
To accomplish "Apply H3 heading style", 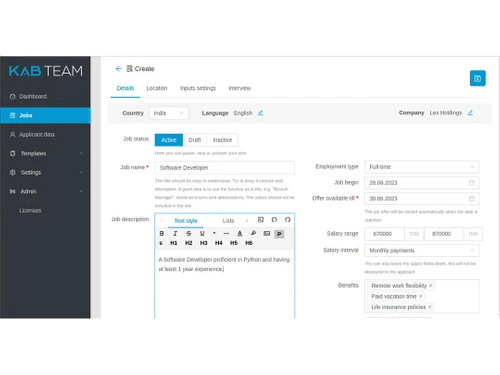I will [x=204, y=243].
